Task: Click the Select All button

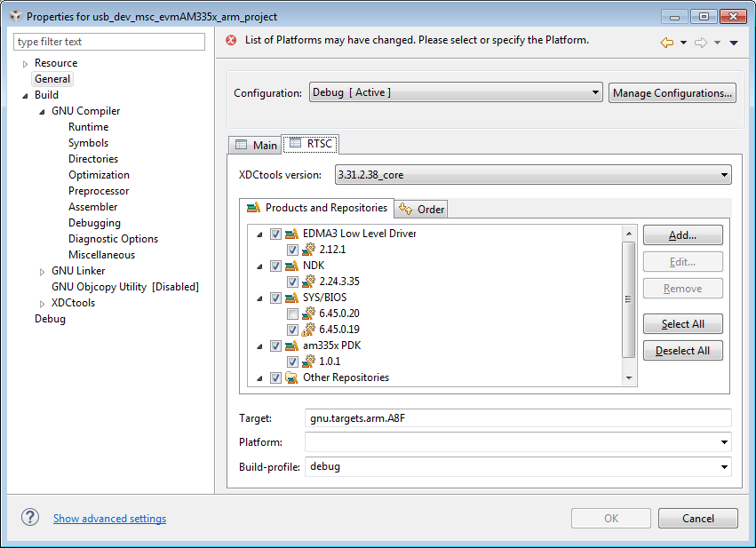Action: [683, 324]
